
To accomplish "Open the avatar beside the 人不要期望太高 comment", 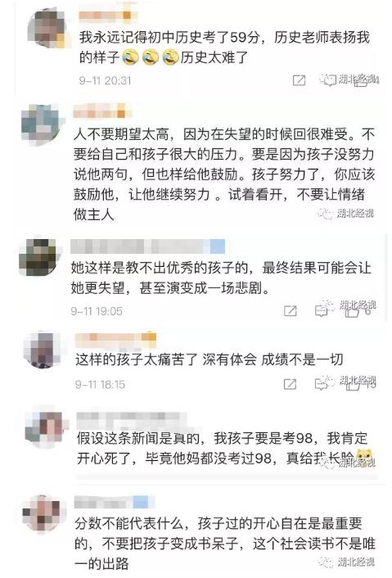I will pyautogui.click(x=42, y=124).
